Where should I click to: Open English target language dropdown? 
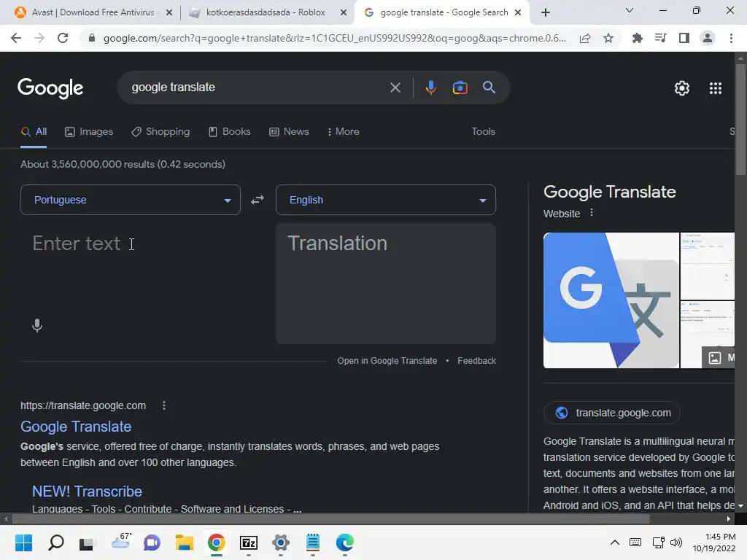coord(386,200)
